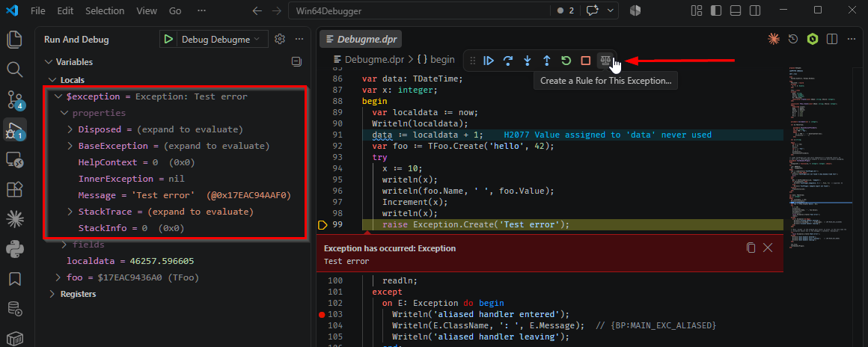The width and height of the screenshot is (868, 347).
Task: Click the Win64Debugger command center search box
Action: [419, 10]
